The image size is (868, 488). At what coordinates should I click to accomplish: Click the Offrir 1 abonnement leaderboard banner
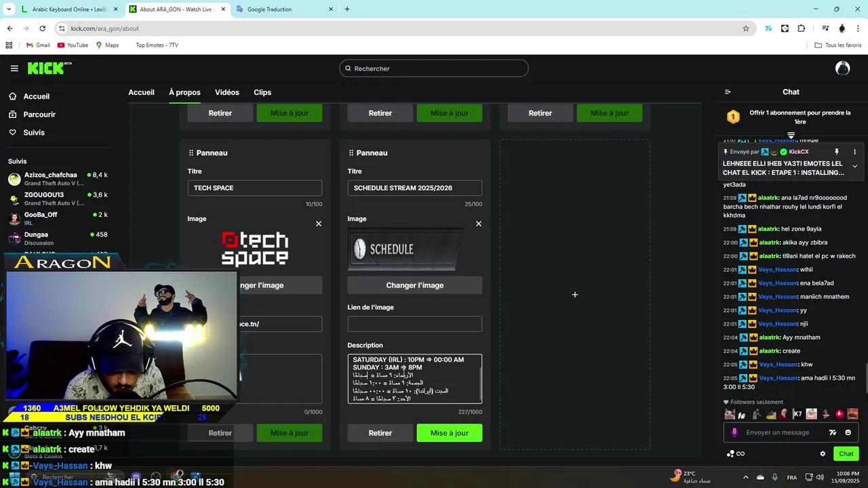pyautogui.click(x=791, y=117)
